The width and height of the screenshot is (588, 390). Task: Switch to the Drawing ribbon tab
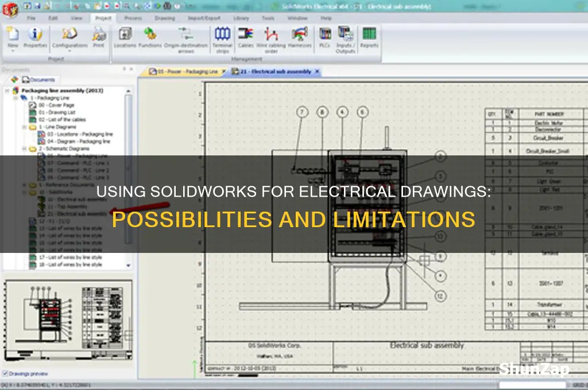(165, 18)
